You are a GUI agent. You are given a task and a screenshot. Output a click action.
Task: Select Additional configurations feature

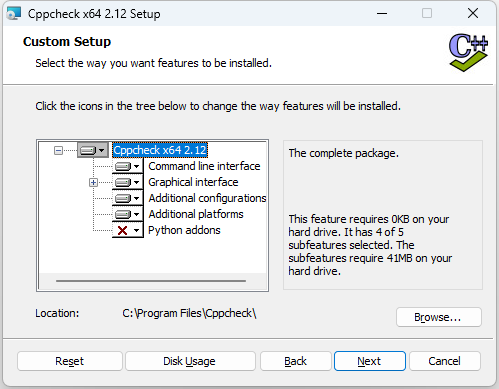[207, 198]
